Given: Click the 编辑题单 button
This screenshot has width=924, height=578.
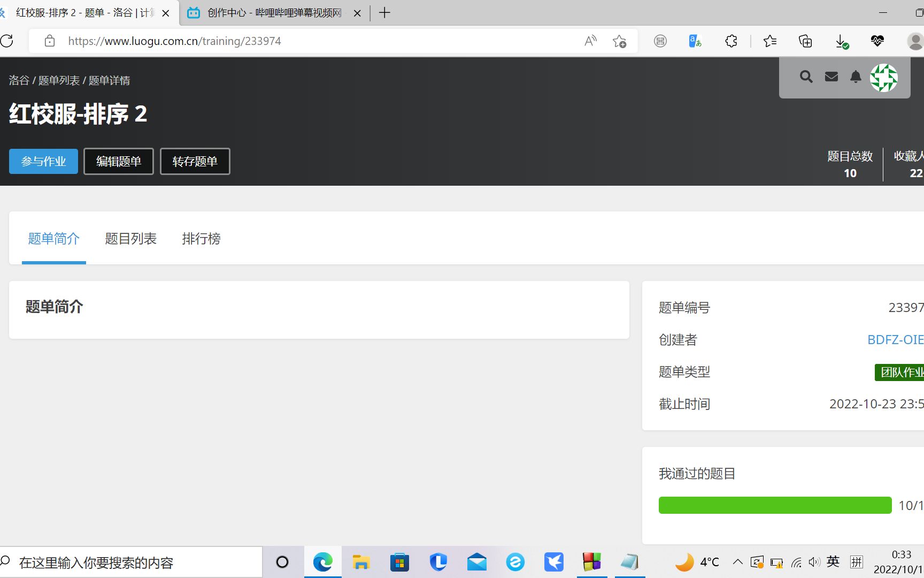Looking at the screenshot, I should click(119, 161).
